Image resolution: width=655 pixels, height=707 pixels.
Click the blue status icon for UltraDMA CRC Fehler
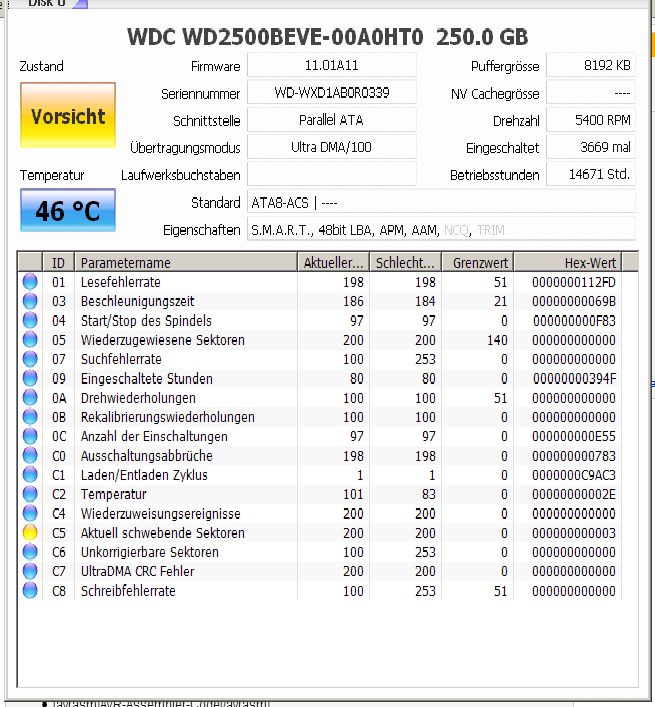click(30, 571)
